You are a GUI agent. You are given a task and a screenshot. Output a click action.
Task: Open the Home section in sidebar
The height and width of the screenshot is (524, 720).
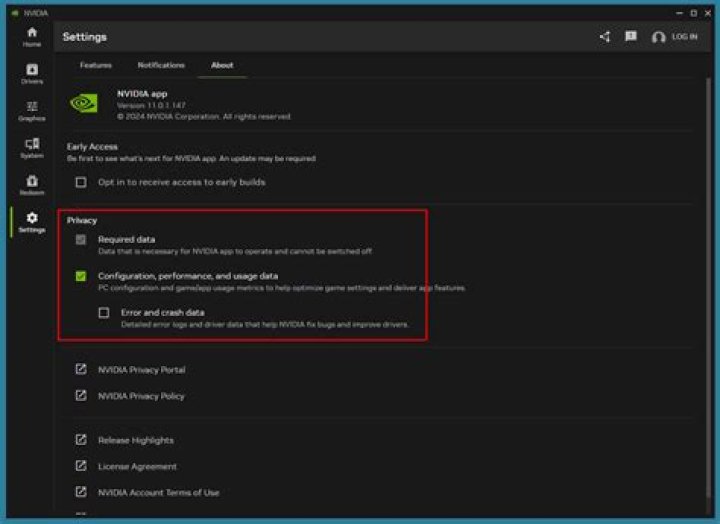pos(32,37)
